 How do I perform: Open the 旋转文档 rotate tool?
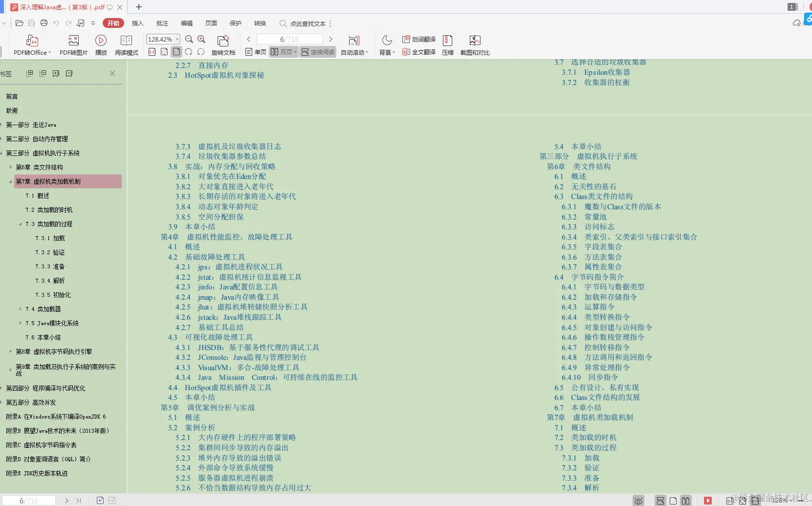(223, 44)
